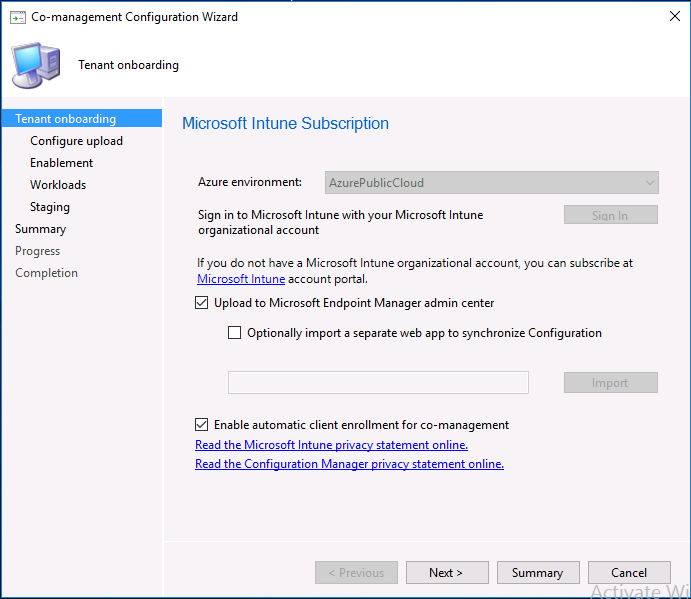Click the Import button
691x599 pixels.
click(611, 383)
